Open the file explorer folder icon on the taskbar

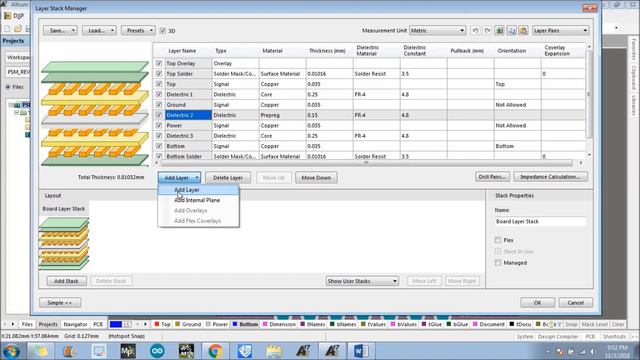273,351
